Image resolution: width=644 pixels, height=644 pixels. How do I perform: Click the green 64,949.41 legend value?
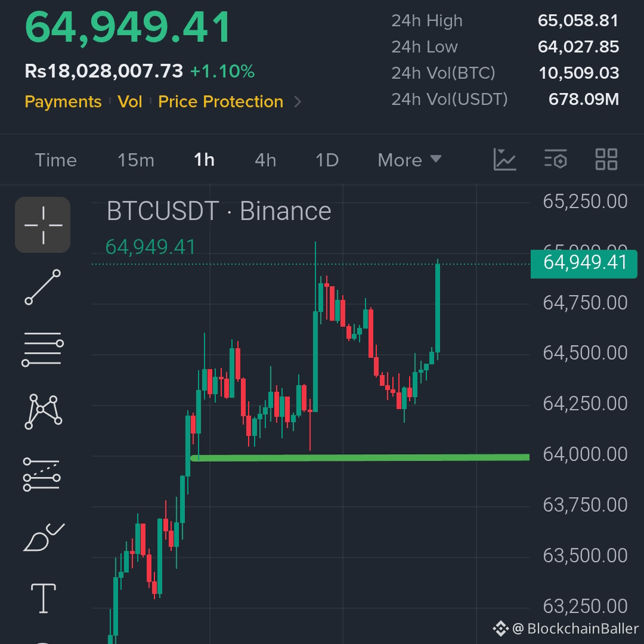150,247
